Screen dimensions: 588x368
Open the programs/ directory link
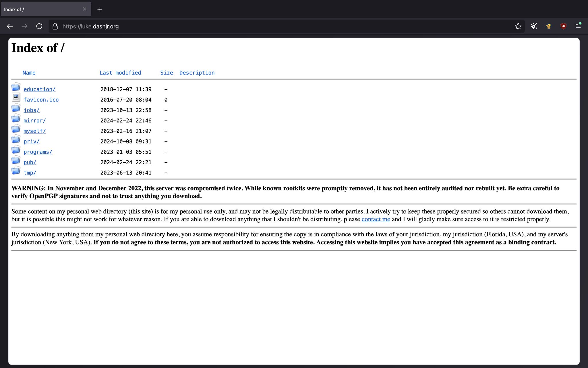(x=38, y=152)
